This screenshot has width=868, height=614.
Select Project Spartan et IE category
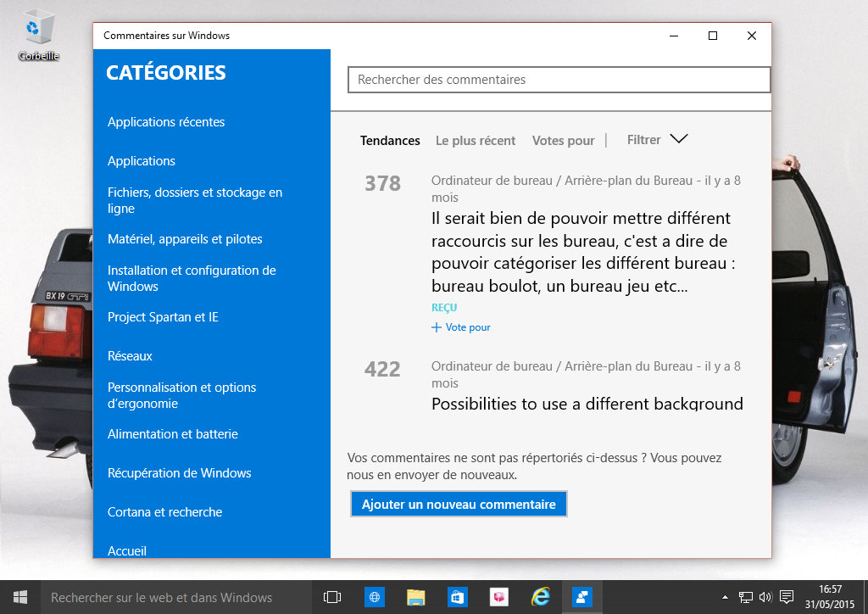point(163,317)
